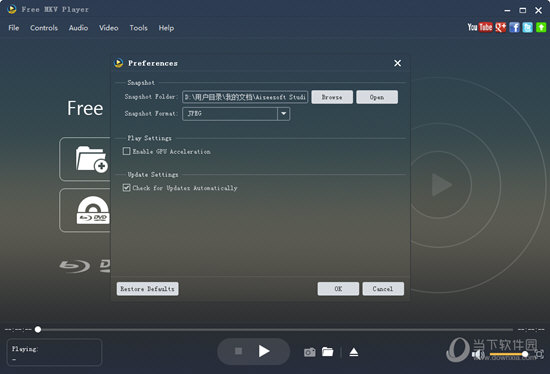Click the Playing status box

[54, 352]
